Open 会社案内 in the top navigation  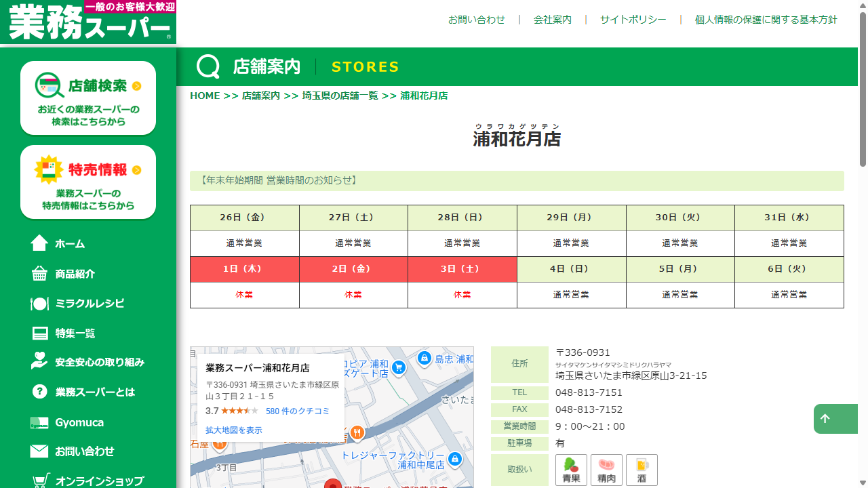tap(552, 20)
